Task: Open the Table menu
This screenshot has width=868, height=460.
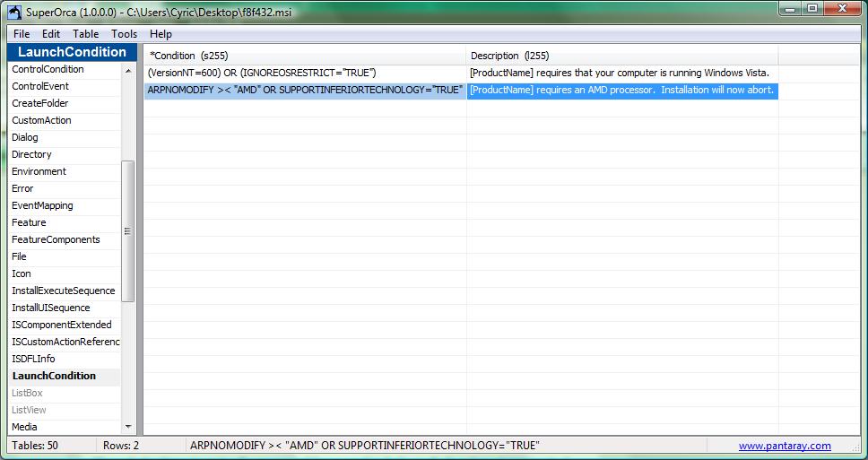Action: pyautogui.click(x=86, y=34)
